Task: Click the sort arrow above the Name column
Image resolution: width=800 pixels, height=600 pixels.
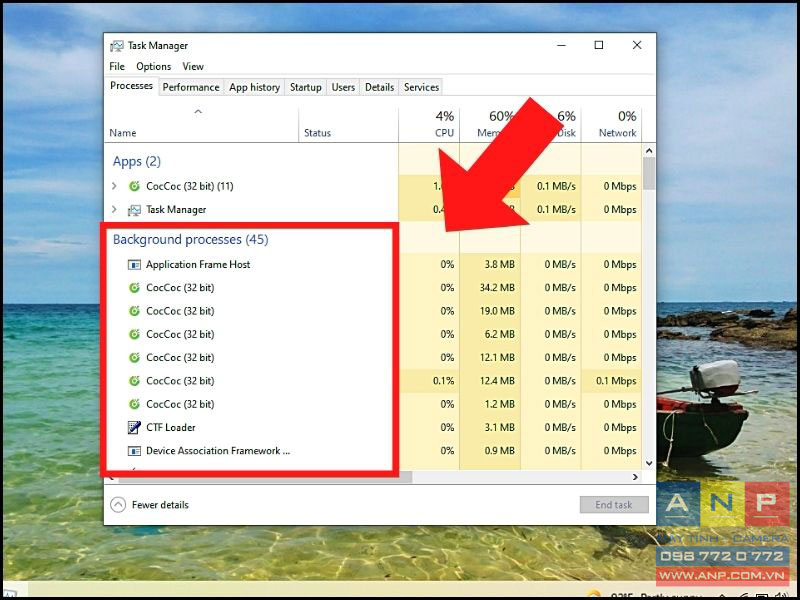Action: 198,112
